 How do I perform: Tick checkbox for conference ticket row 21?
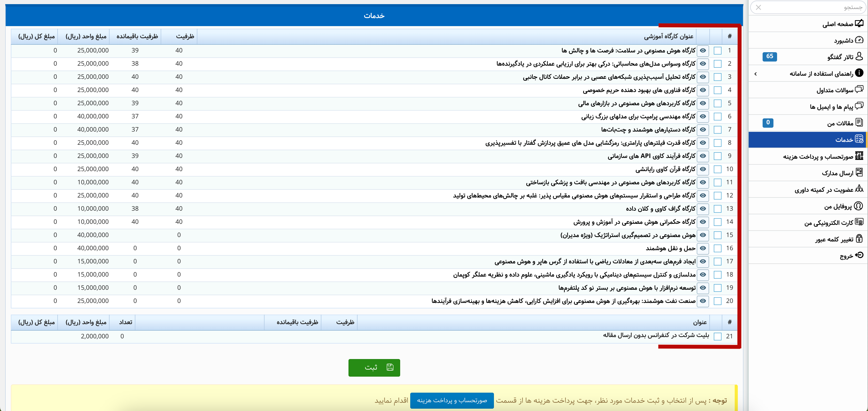click(718, 336)
